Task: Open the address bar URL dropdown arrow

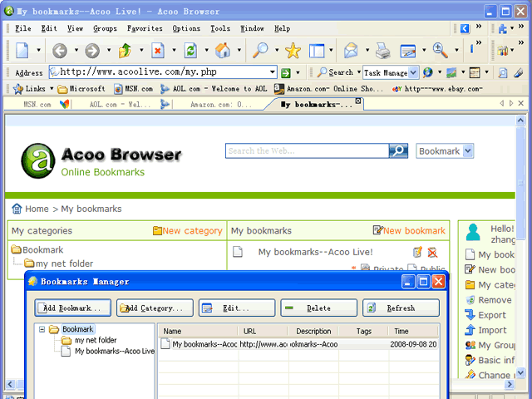Action: (x=272, y=72)
